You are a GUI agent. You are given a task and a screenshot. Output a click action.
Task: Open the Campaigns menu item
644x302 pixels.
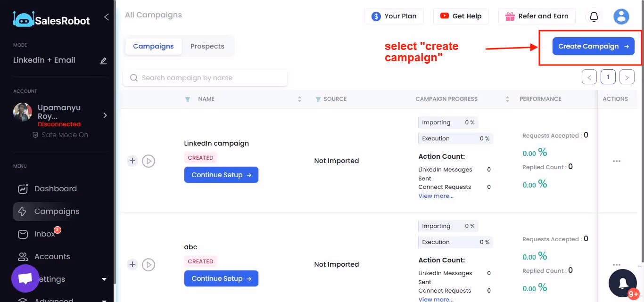[x=57, y=211]
